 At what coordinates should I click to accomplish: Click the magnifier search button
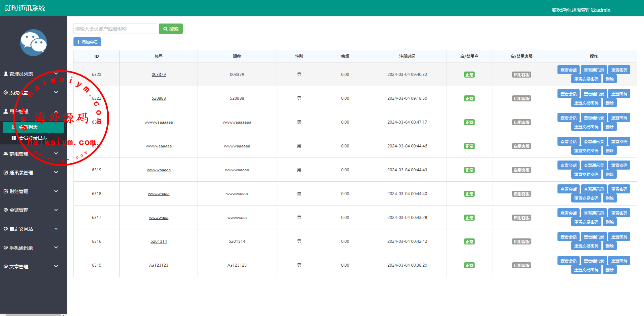tap(170, 29)
